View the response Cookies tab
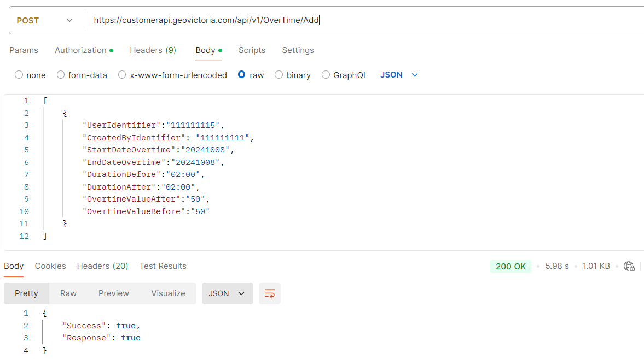The height and width of the screenshot is (359, 644). tap(50, 266)
